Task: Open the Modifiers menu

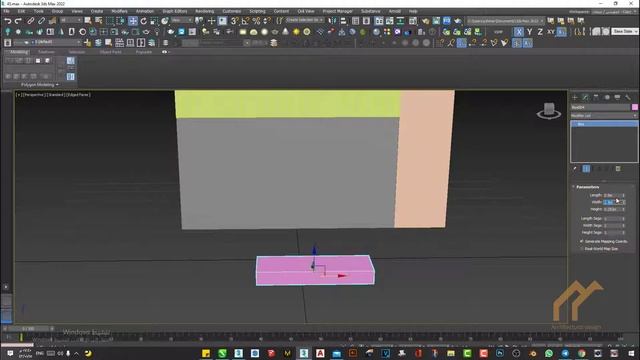Action: pyautogui.click(x=119, y=11)
